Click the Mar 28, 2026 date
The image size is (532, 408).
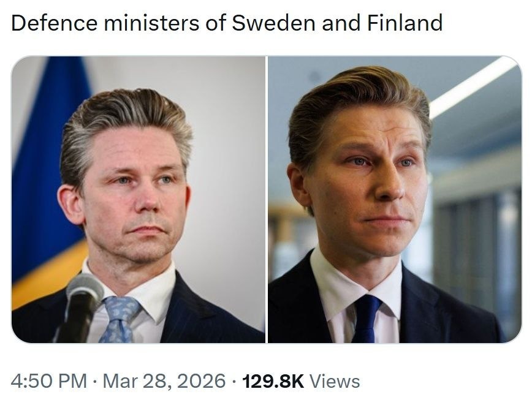click(x=163, y=380)
